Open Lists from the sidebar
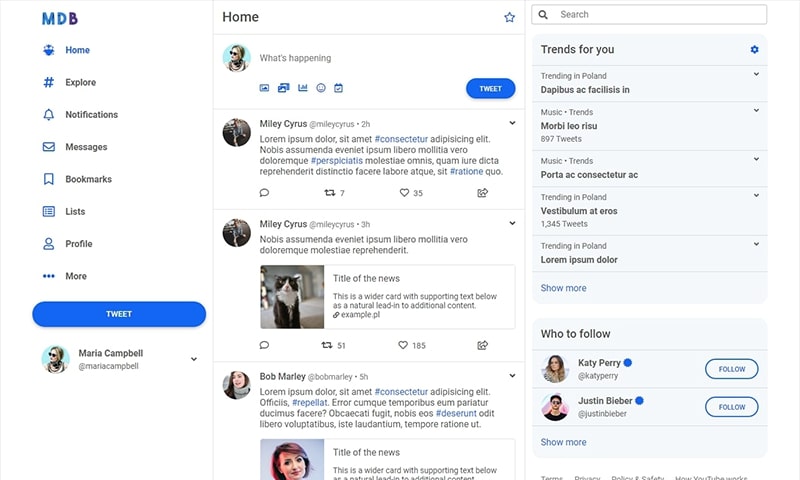Screen dimensions: 800x480 pos(64,211)
